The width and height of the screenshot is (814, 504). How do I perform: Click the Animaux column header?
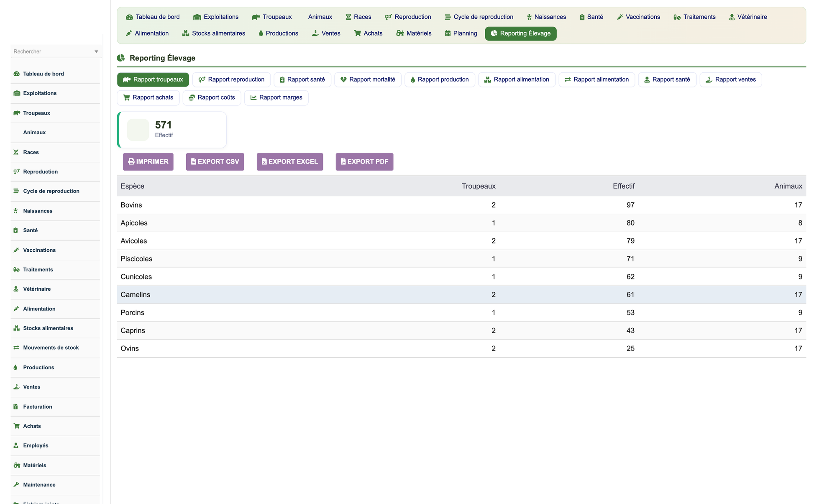tap(788, 186)
